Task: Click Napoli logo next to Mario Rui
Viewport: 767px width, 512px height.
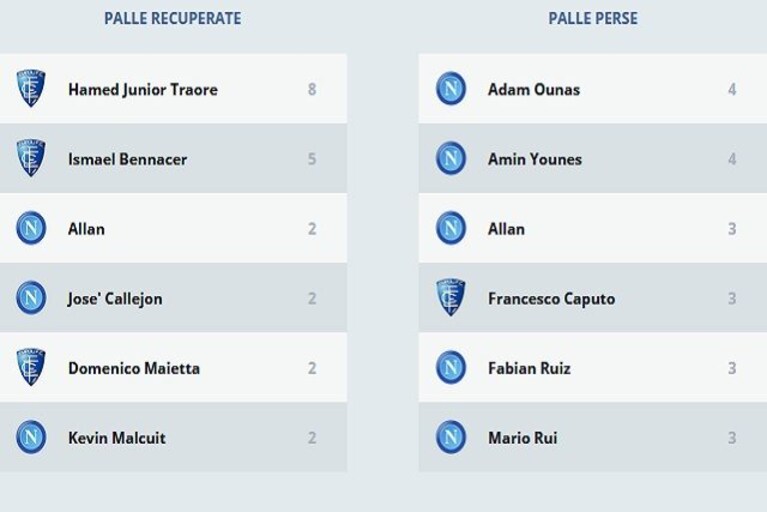Action: 451,437
